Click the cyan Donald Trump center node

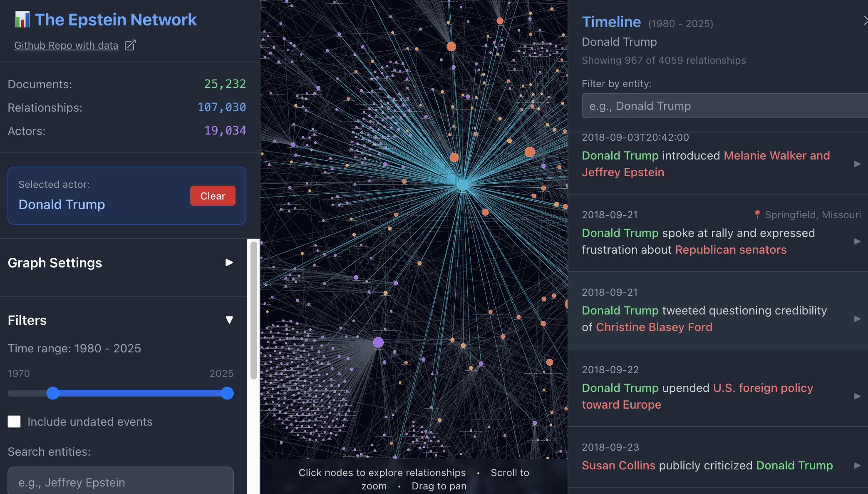(x=462, y=185)
